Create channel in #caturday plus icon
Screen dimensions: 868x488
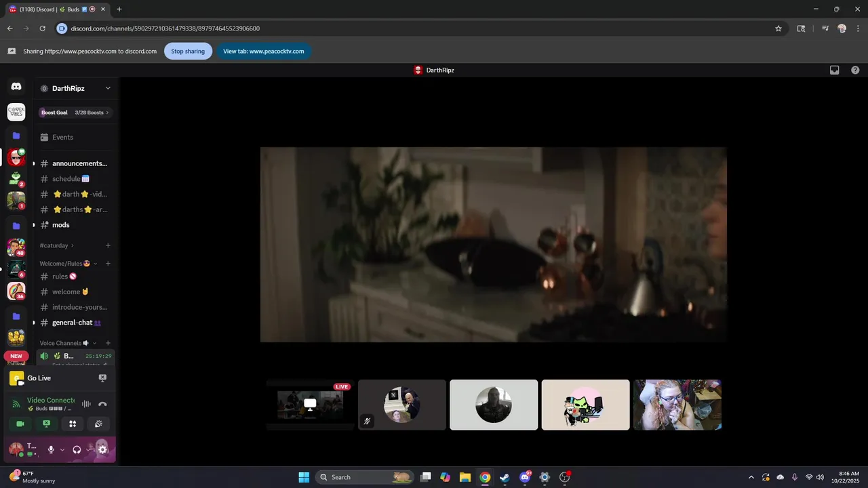click(108, 245)
